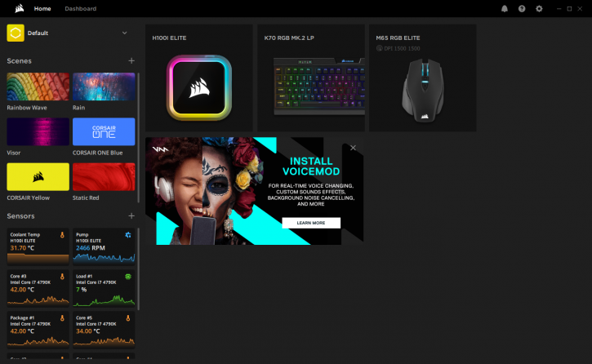The width and height of the screenshot is (592, 364).
Task: Click the pump fan icon on the Pump sensor
Action: click(x=128, y=235)
